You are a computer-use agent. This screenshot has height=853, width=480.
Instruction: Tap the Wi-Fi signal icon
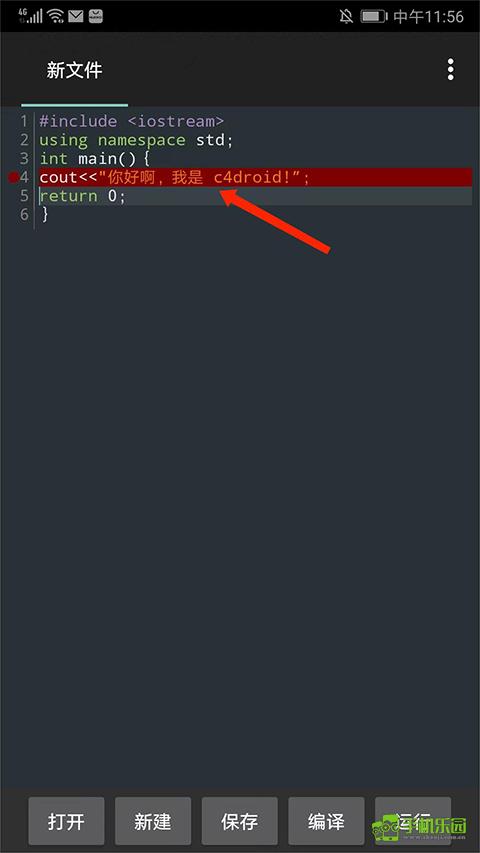tap(56, 16)
